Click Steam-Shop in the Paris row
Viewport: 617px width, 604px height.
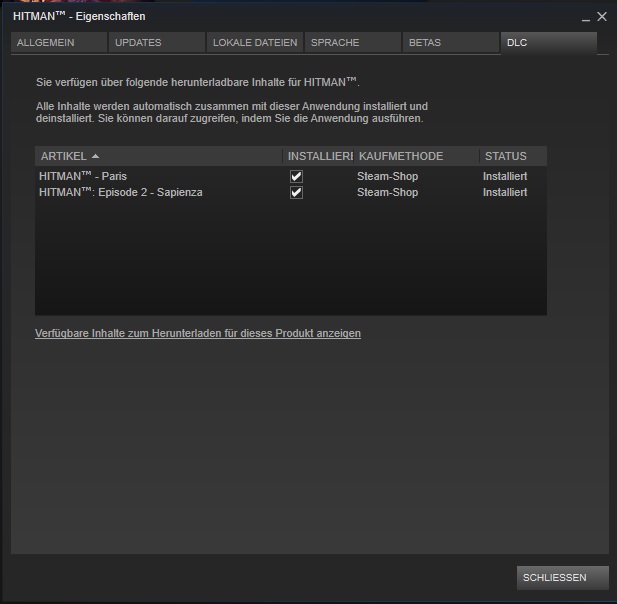click(388, 176)
